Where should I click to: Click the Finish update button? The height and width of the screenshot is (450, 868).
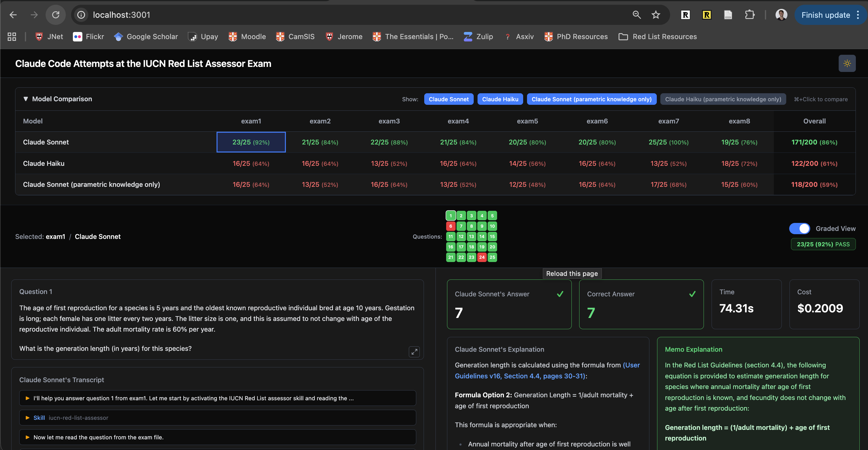tap(825, 15)
